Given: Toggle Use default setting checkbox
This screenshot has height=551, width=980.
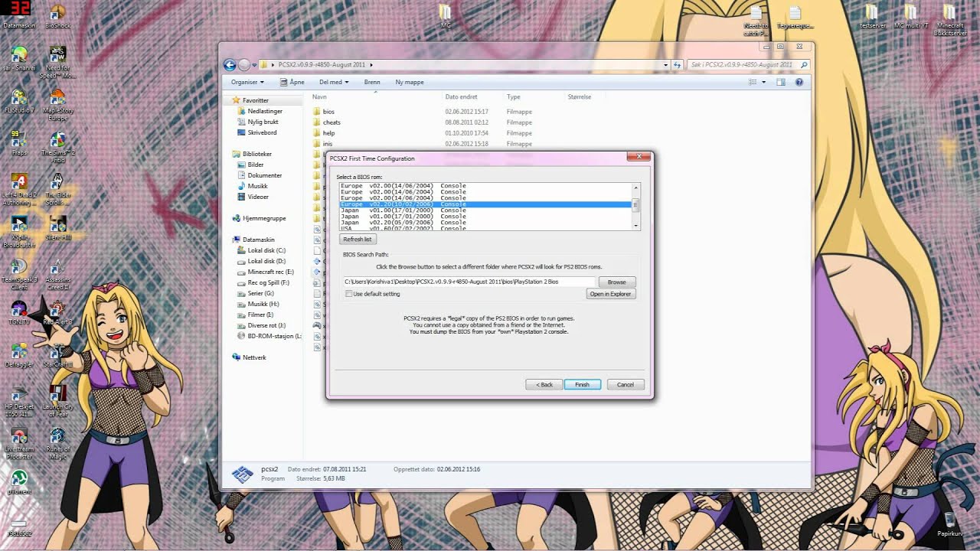Looking at the screenshot, I should pos(349,294).
